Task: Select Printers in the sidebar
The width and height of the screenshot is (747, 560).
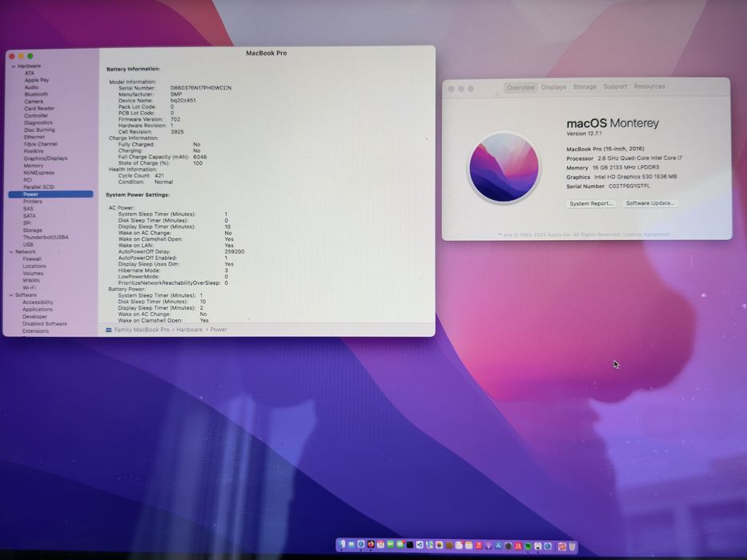Action: tap(33, 202)
